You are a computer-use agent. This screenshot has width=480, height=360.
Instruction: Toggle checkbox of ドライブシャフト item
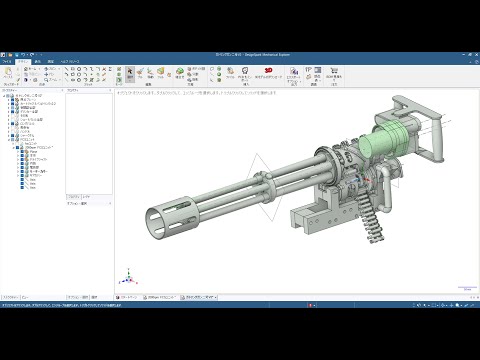[22, 159]
